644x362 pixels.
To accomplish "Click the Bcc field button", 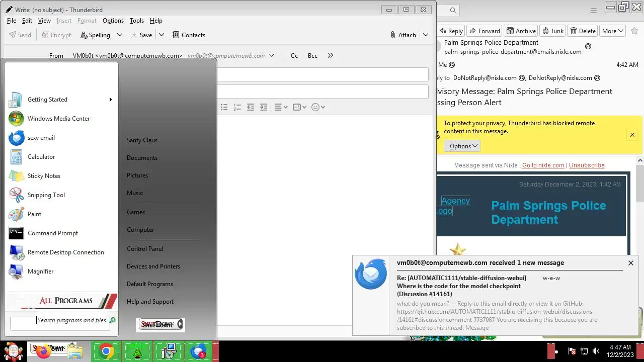I will pyautogui.click(x=312, y=55).
